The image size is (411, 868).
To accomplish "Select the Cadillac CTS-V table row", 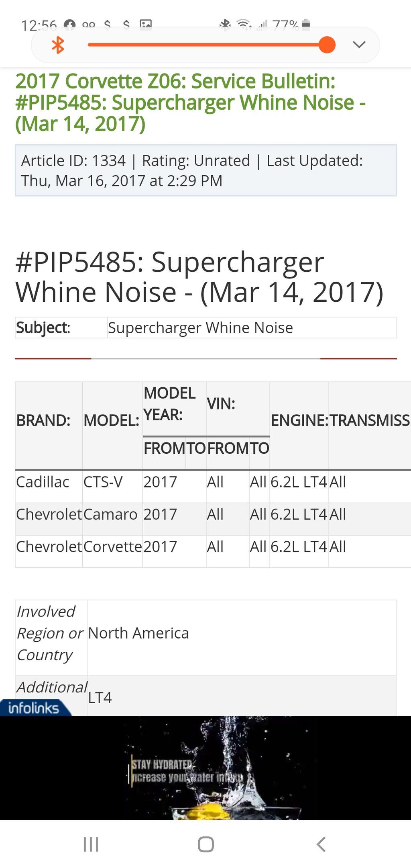I will [x=181, y=482].
